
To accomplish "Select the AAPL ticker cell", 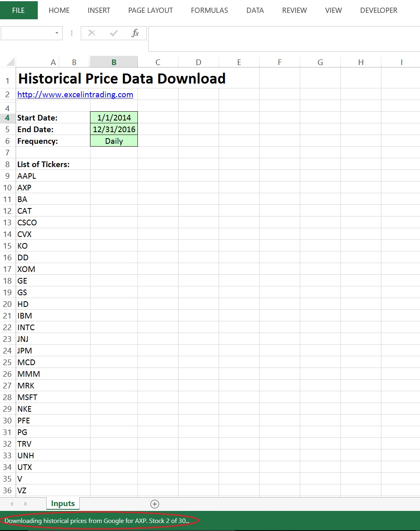I will point(53,176).
